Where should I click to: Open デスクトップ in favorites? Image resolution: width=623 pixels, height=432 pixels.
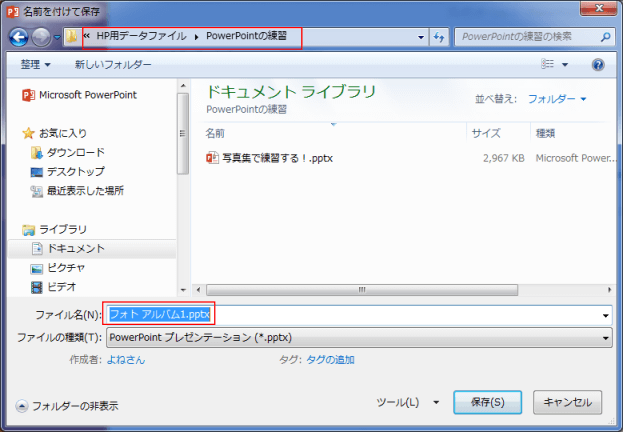pos(68,171)
